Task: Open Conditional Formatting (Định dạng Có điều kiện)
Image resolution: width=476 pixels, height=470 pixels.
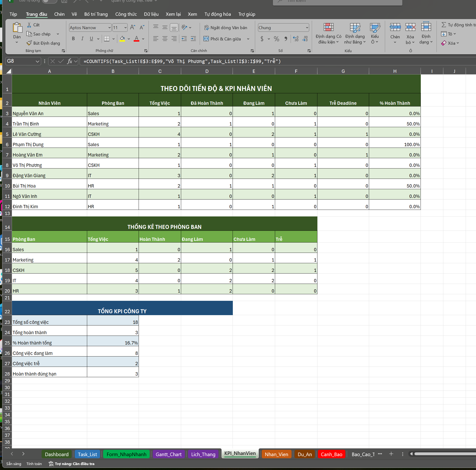Action: click(x=328, y=34)
